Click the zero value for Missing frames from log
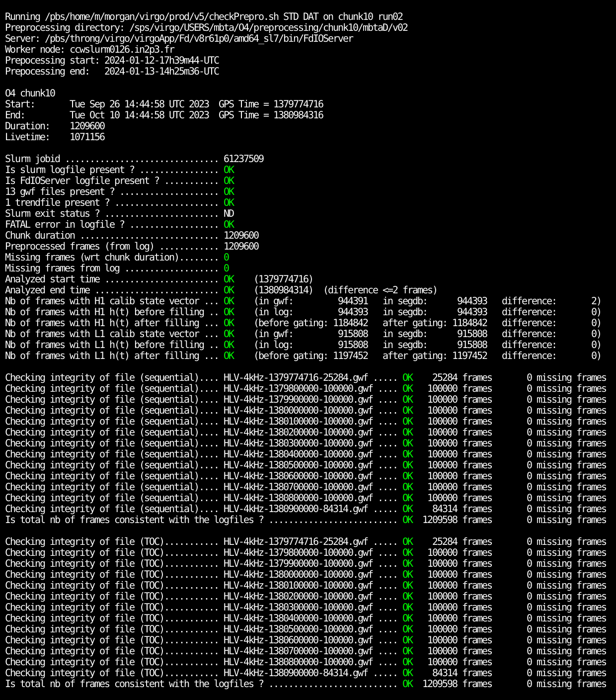Viewport: 616px width, 700px height. point(227,268)
